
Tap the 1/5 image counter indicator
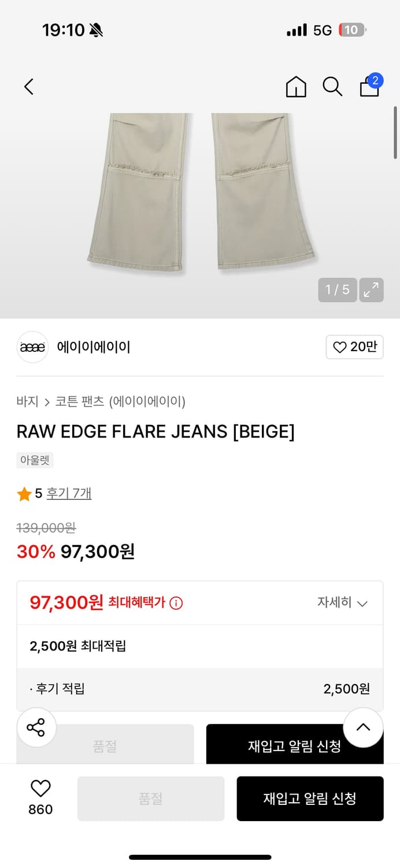pyautogui.click(x=337, y=290)
